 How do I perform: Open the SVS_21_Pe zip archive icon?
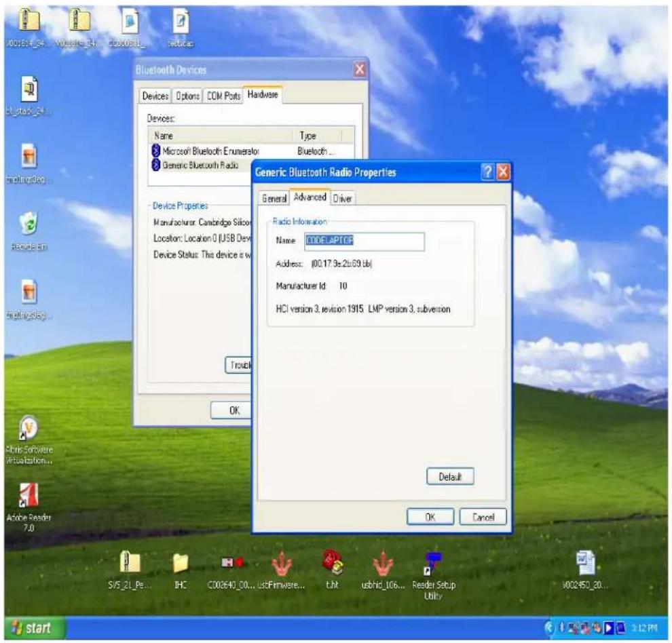130,562
